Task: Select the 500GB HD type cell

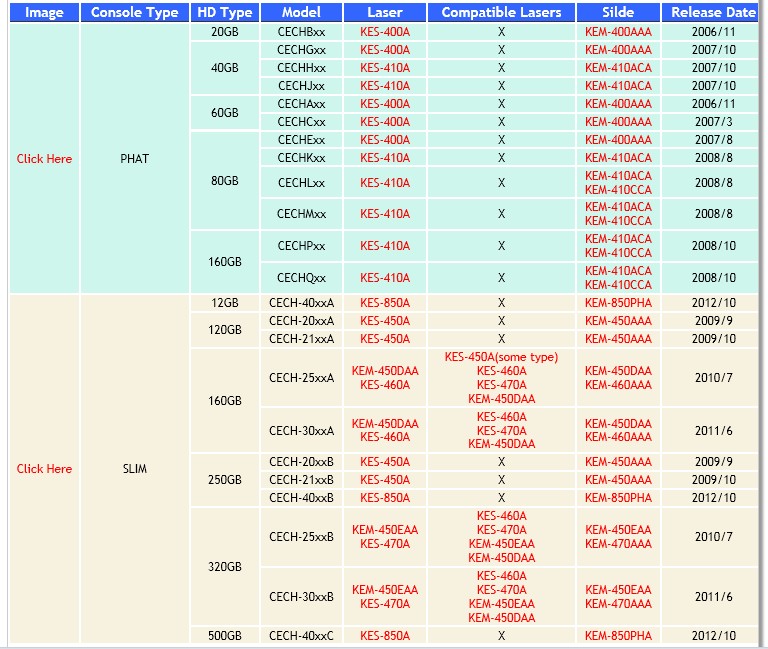Action: tap(225, 636)
